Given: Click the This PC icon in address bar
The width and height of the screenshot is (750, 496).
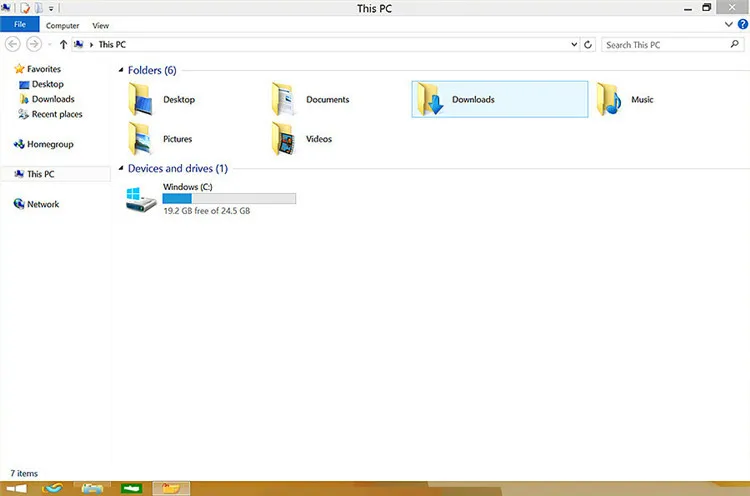Looking at the screenshot, I should (79, 44).
